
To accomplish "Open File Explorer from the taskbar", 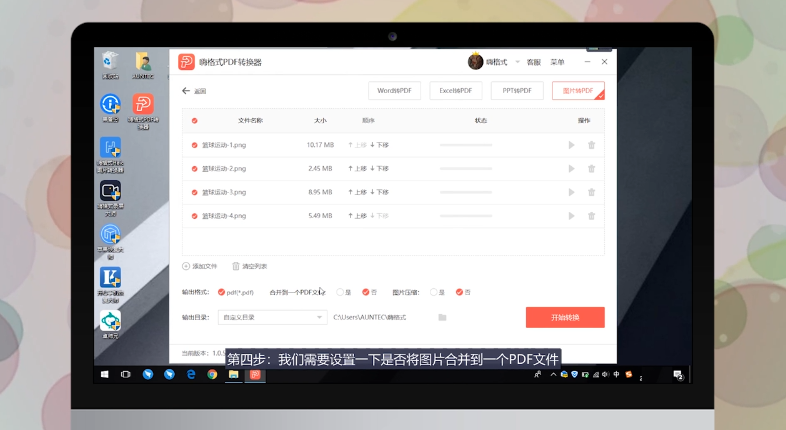I will 234,374.
